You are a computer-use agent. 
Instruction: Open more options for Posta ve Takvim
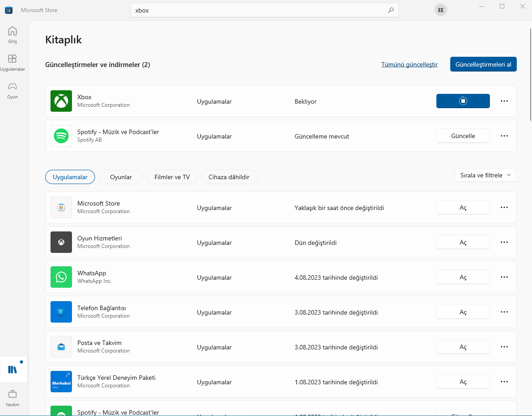504,347
